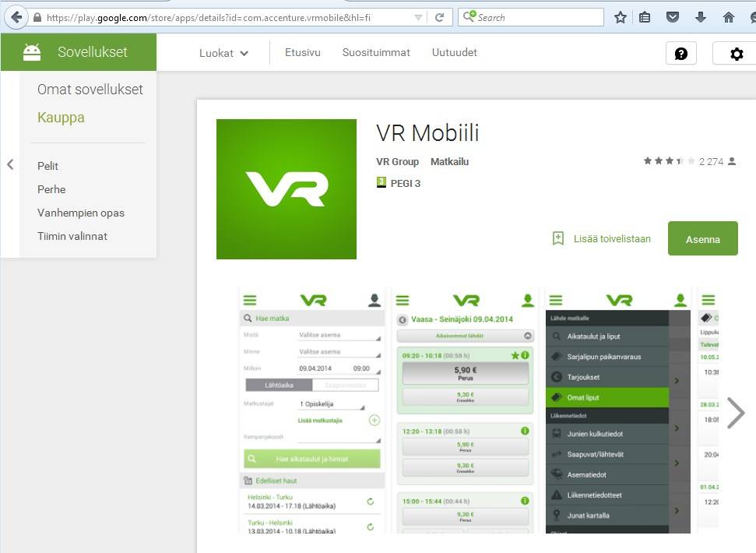
Task: Switch to the Suosituimmat tab
Action: pyautogui.click(x=376, y=53)
